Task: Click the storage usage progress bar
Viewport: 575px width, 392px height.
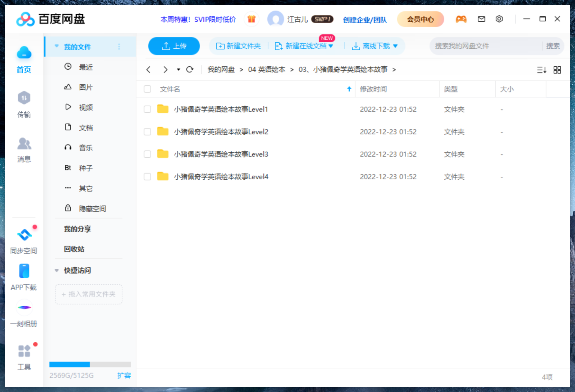Action: coord(90,364)
